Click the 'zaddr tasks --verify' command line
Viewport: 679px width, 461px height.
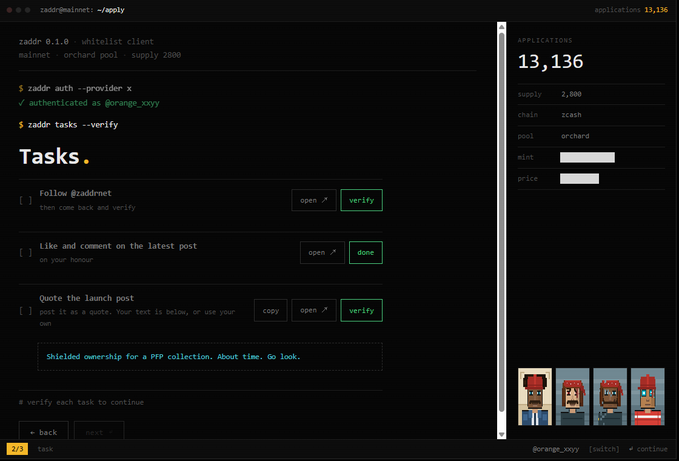(x=68, y=125)
